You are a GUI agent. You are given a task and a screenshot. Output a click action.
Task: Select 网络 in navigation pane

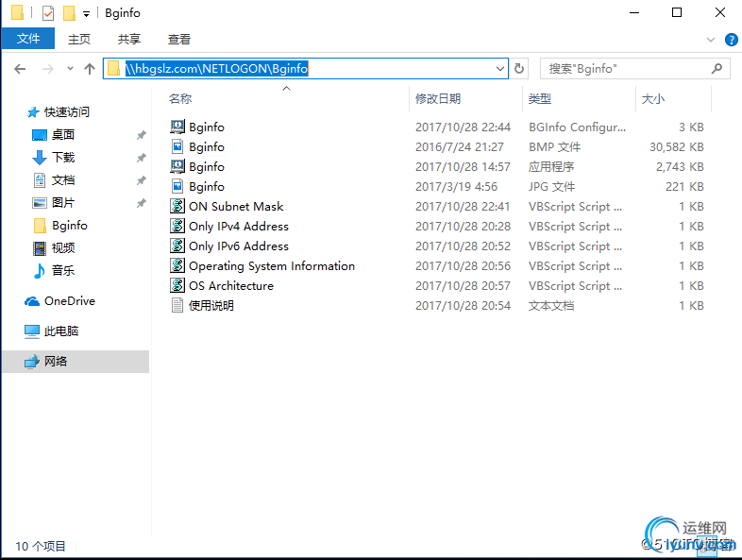pos(76,362)
